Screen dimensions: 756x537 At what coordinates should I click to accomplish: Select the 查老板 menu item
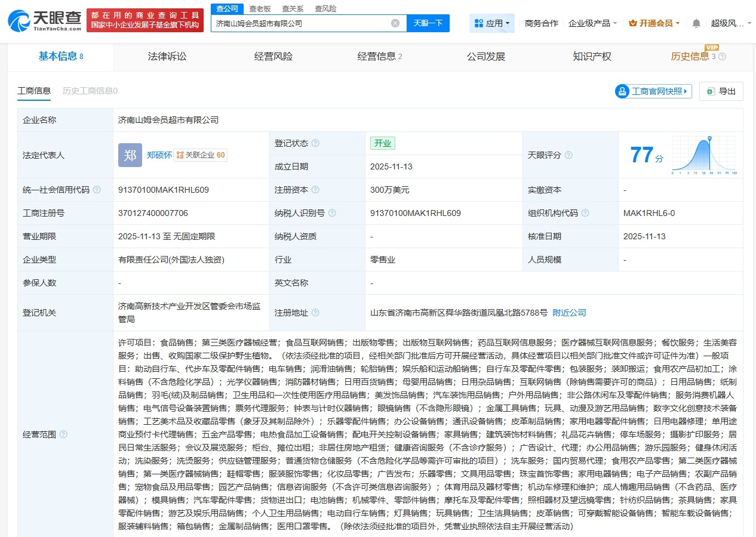(x=259, y=9)
